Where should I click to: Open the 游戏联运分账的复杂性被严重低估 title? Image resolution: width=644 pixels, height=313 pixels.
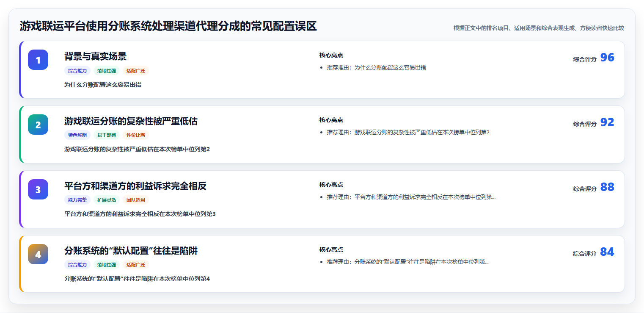[131, 121]
